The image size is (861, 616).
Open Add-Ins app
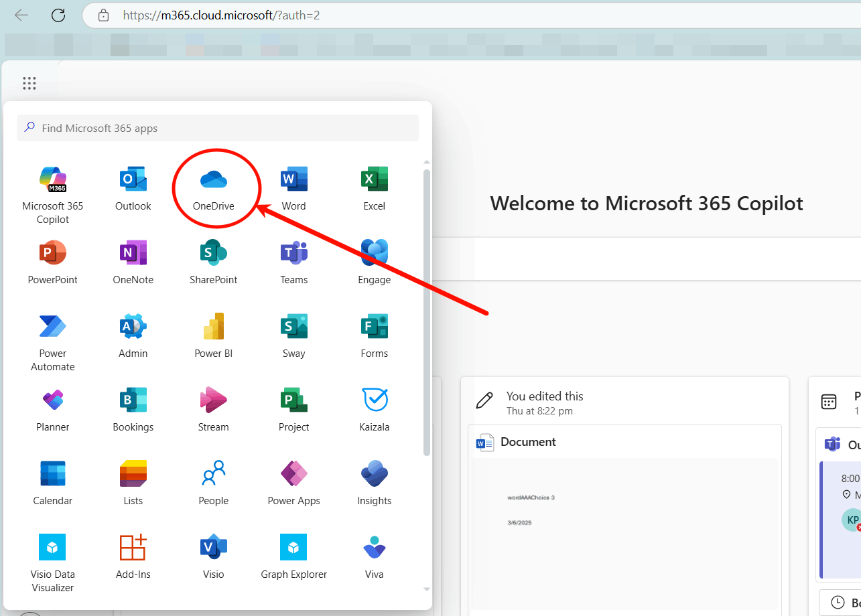(133, 556)
